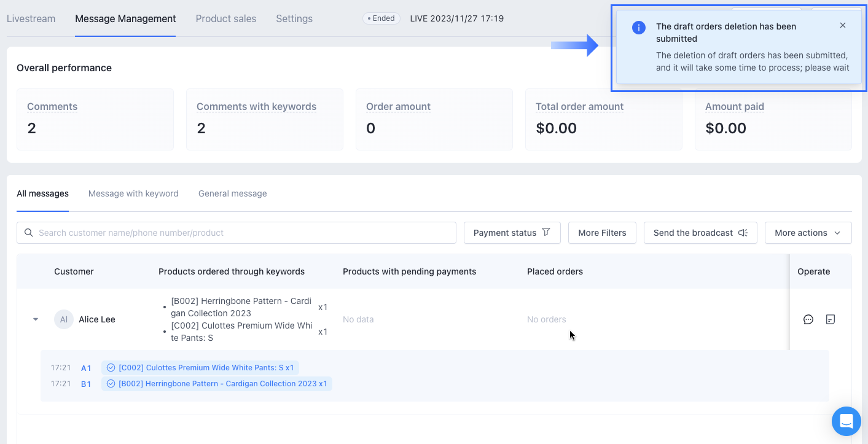The image size is (868, 444).
Task: Click the info icon in the notification
Action: (639, 28)
